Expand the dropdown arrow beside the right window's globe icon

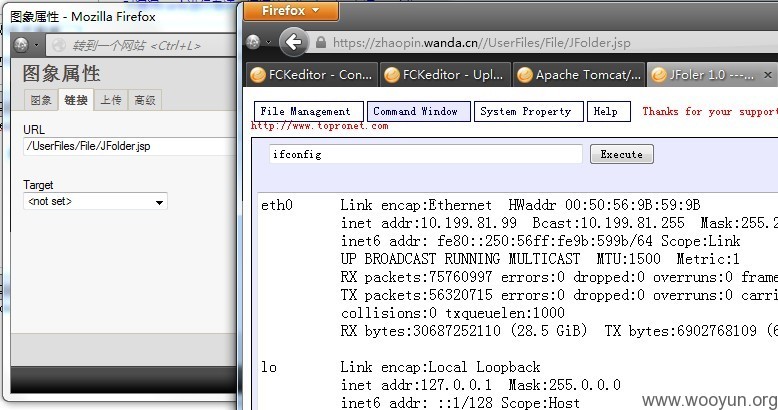[x=268, y=43]
